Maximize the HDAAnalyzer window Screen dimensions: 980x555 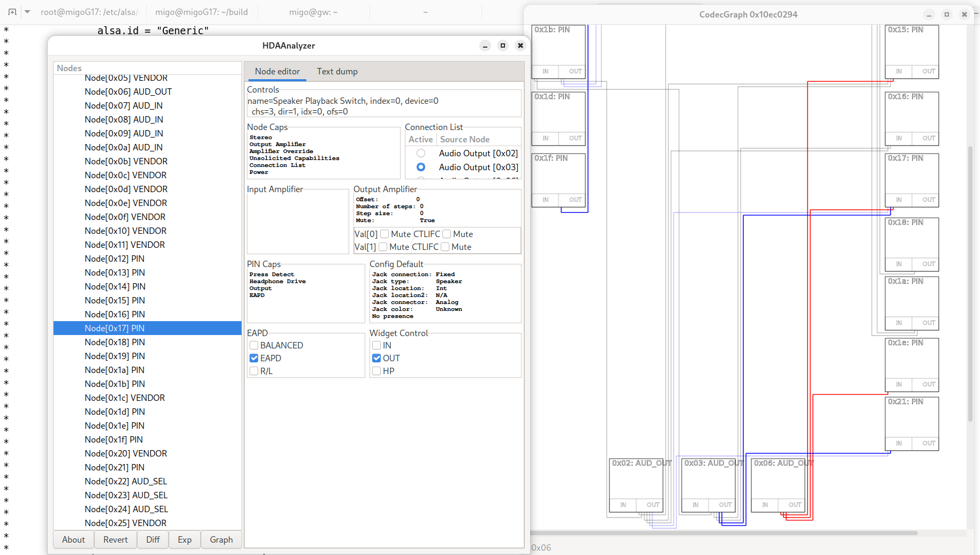pyautogui.click(x=502, y=45)
